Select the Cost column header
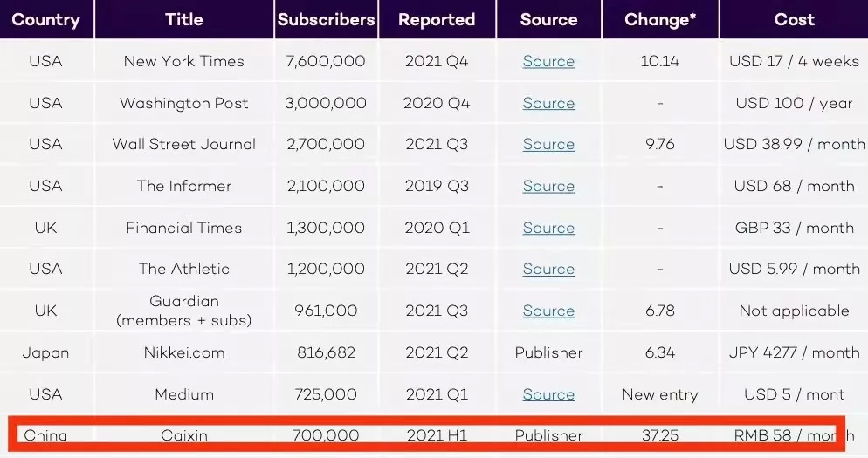The height and width of the screenshot is (458, 868). coord(794,19)
